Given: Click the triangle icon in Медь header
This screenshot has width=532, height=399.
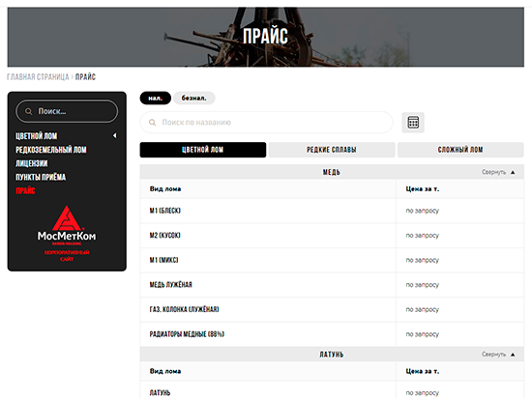Looking at the screenshot, I should pyautogui.click(x=513, y=172).
